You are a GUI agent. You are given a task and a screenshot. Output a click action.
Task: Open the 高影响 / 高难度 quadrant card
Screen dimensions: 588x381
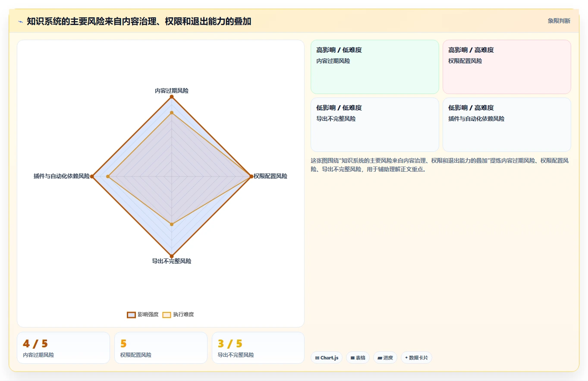(507, 67)
